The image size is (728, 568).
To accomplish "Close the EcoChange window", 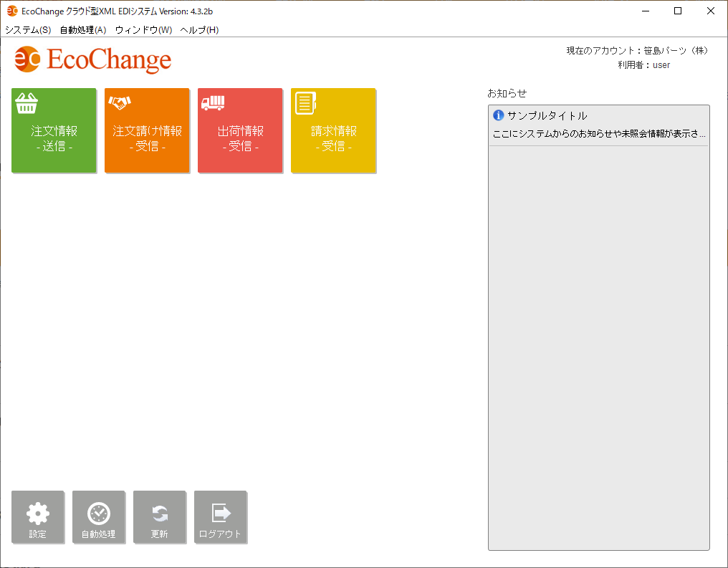I will coord(710,11).
